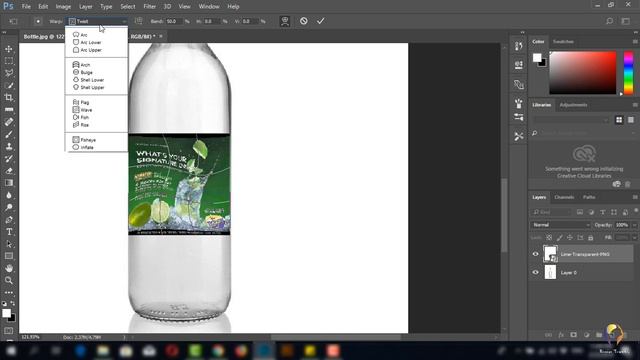
Task: Select the Rectangular Marquee tool
Action: (x=9, y=61)
